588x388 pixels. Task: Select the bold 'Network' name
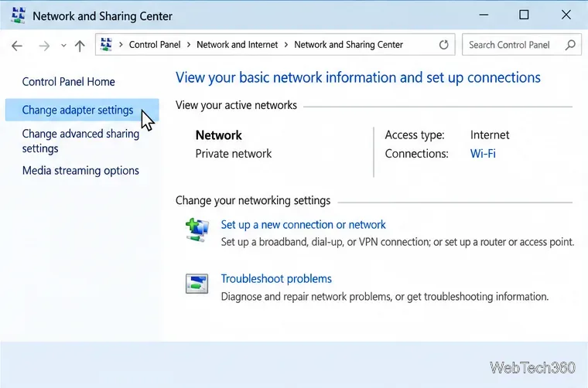pos(219,135)
